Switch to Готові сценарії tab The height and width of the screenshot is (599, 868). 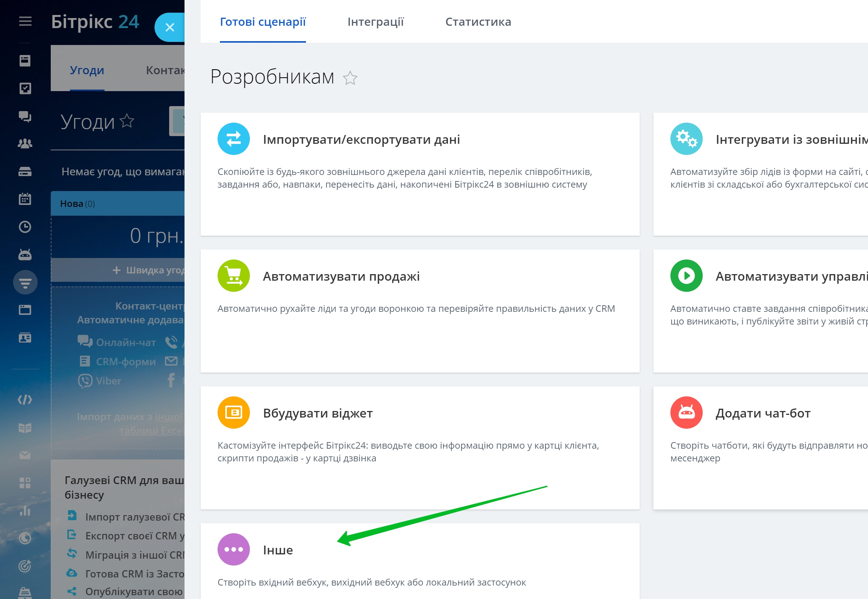pos(263,22)
